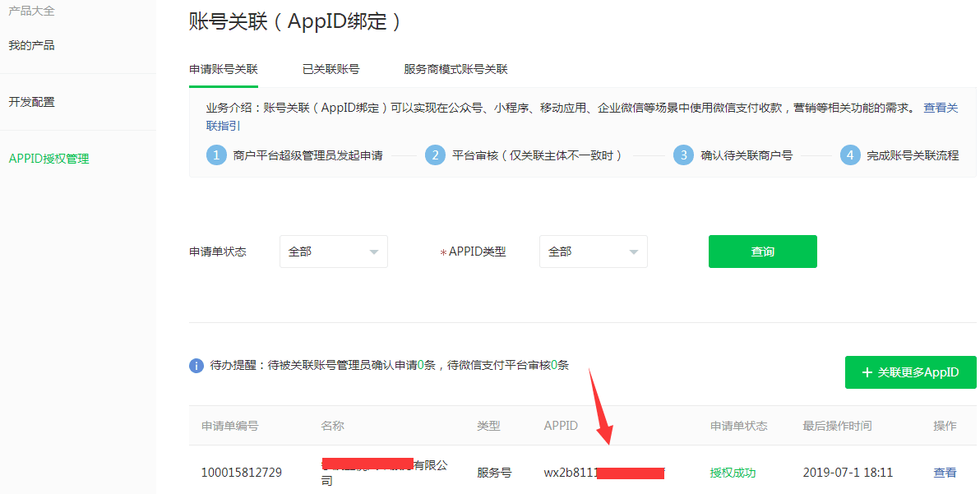The image size is (980, 494).
Task: Open the APPID类型 dropdown
Action: click(x=593, y=252)
